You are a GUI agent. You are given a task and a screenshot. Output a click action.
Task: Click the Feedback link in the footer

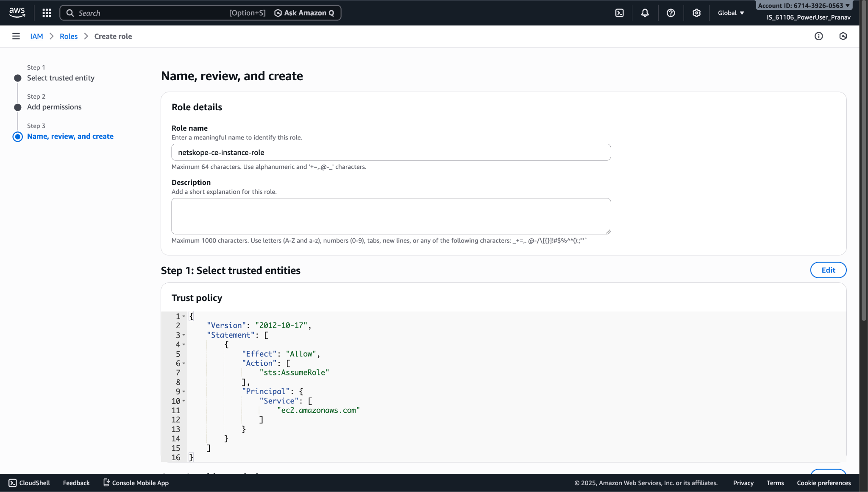point(76,483)
